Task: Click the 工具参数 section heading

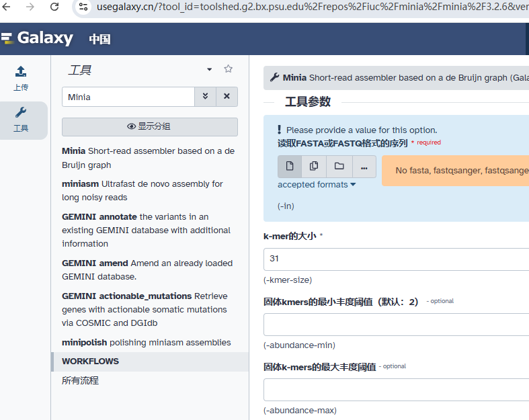Action: coord(308,102)
